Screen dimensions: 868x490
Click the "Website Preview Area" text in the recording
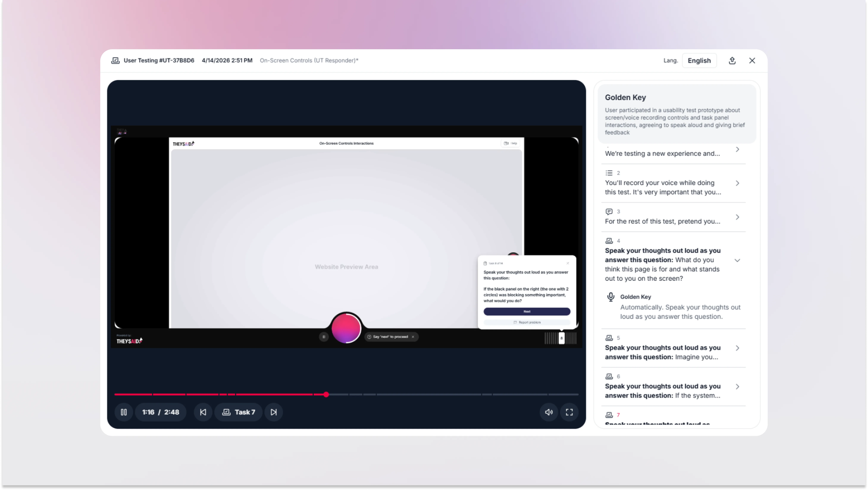(346, 267)
